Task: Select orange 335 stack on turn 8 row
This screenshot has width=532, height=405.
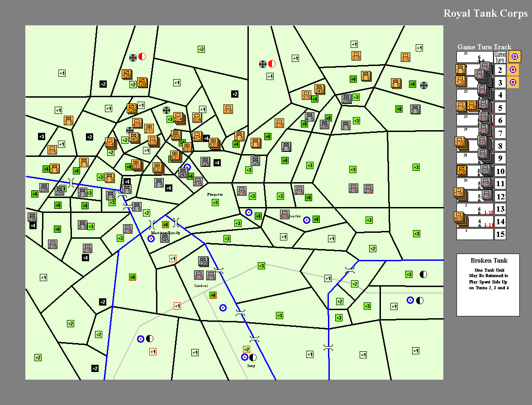Action: pyautogui.click(x=461, y=142)
